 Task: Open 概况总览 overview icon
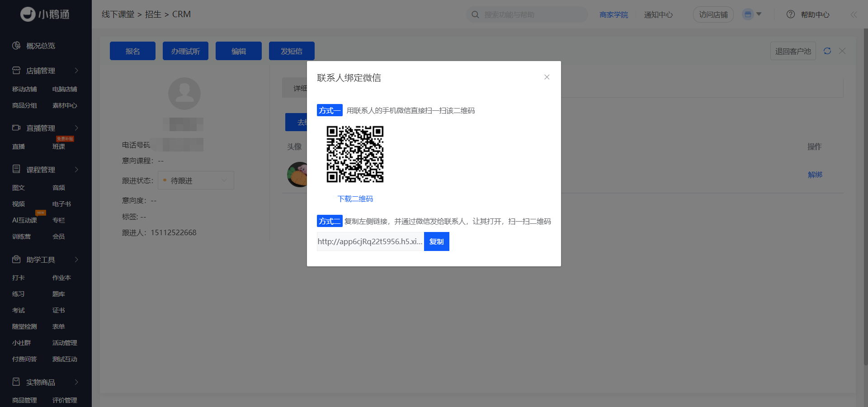point(16,45)
